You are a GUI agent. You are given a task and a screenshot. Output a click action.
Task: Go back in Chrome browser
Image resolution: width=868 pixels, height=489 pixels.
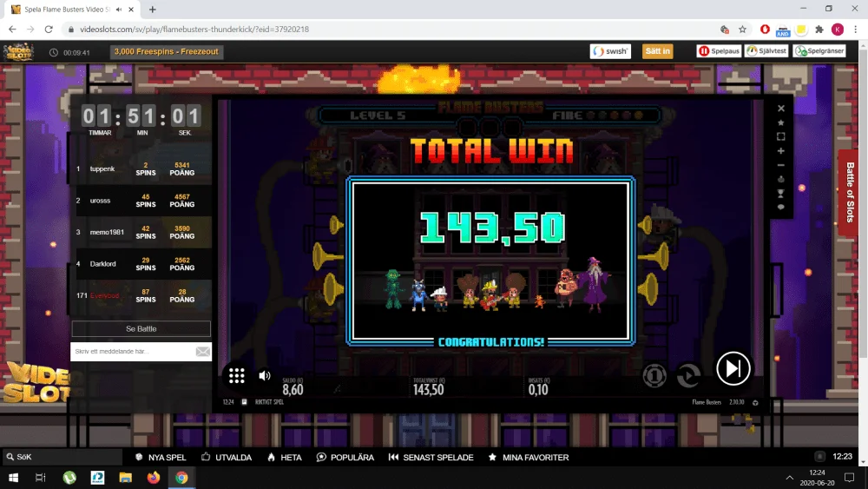pos(12,29)
